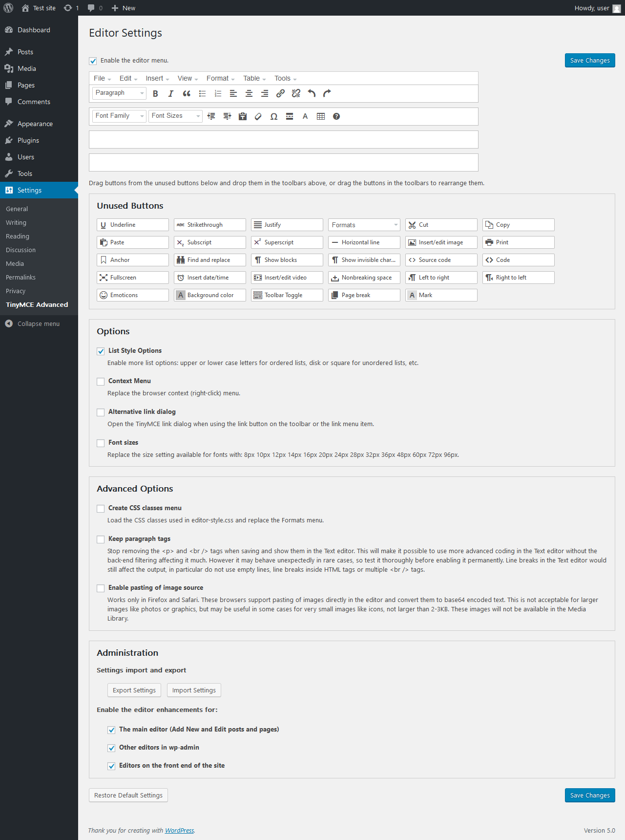Enable Create CSS classes menu checkbox
The image size is (625, 840).
(x=101, y=509)
